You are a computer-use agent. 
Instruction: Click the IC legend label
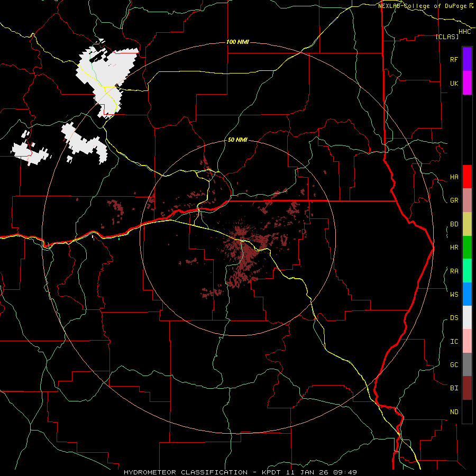point(454,342)
